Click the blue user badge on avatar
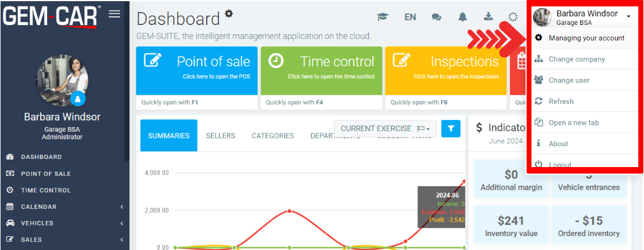 pos(78,99)
